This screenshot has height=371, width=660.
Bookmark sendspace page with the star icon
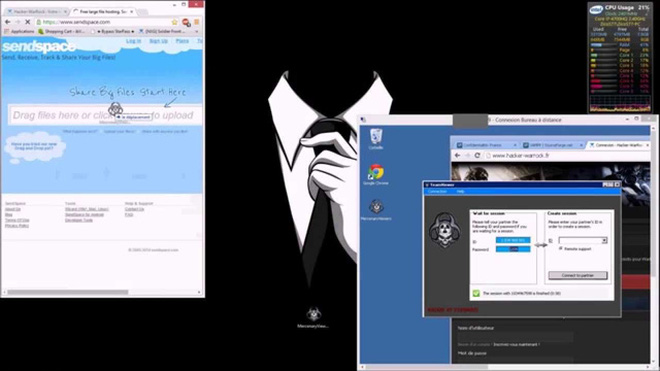[x=174, y=22]
